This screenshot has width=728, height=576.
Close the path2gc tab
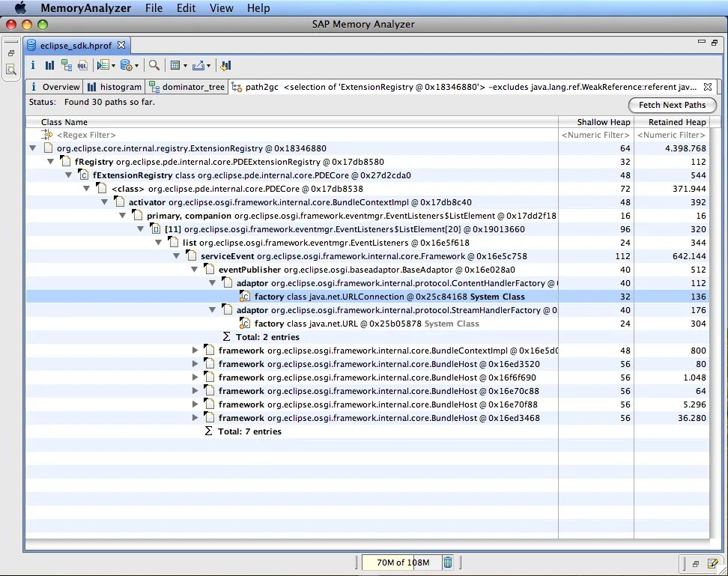[708, 87]
